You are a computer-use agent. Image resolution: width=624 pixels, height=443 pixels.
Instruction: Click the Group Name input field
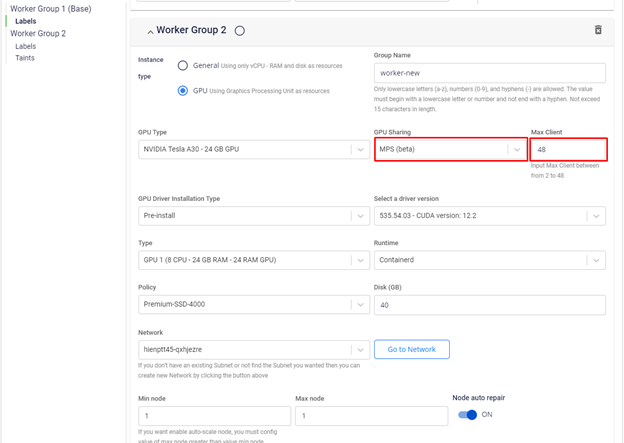489,73
